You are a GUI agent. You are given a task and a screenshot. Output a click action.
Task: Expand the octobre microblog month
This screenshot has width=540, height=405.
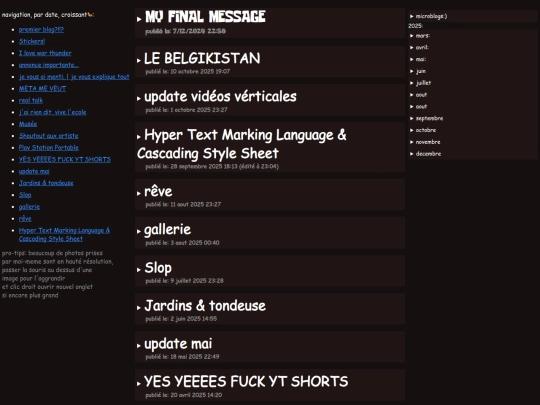pos(423,130)
